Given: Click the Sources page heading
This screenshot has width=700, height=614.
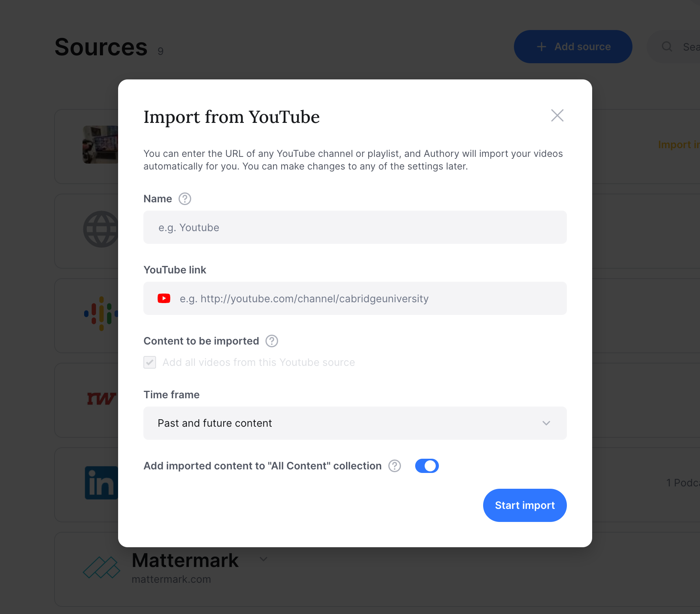Looking at the screenshot, I should click(x=101, y=47).
